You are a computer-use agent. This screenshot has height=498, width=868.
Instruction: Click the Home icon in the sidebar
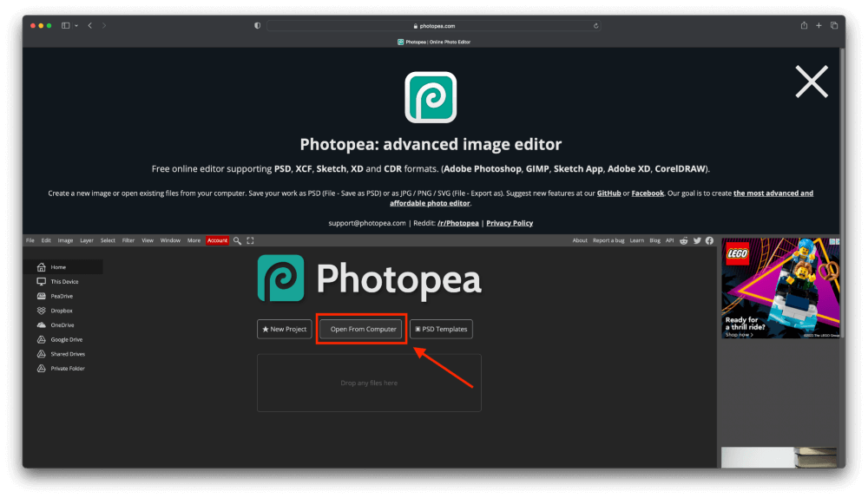tap(41, 267)
